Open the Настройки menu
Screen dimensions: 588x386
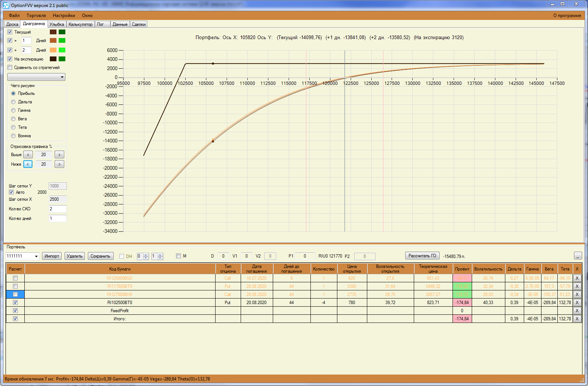coord(64,15)
